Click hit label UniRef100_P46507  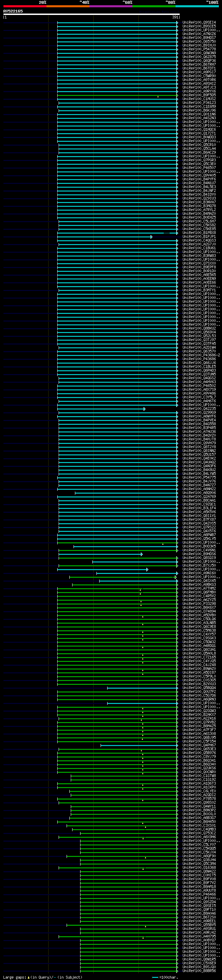pos(199,168)
